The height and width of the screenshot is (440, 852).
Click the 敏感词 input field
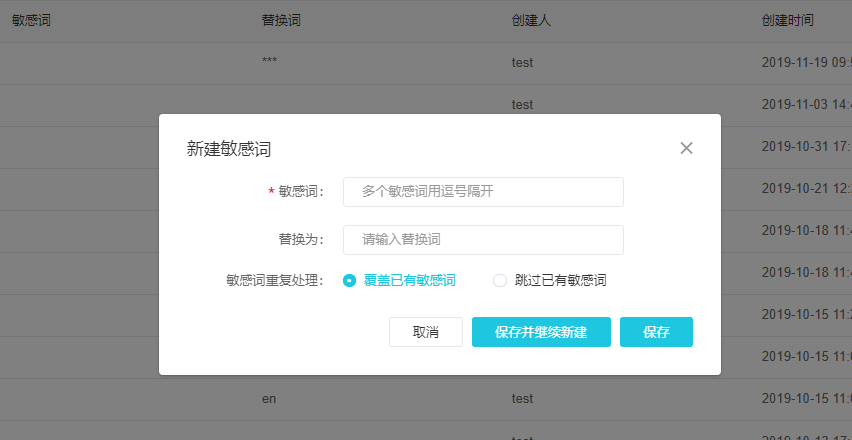point(483,192)
